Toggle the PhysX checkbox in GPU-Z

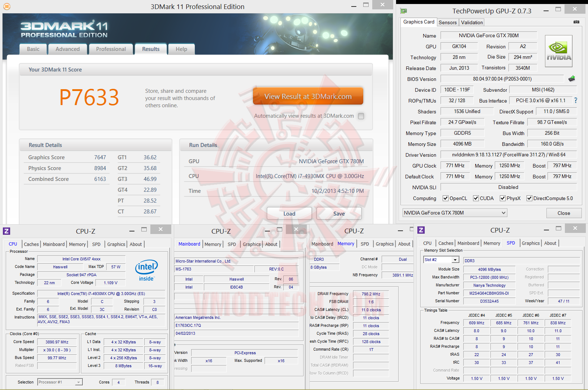(503, 198)
